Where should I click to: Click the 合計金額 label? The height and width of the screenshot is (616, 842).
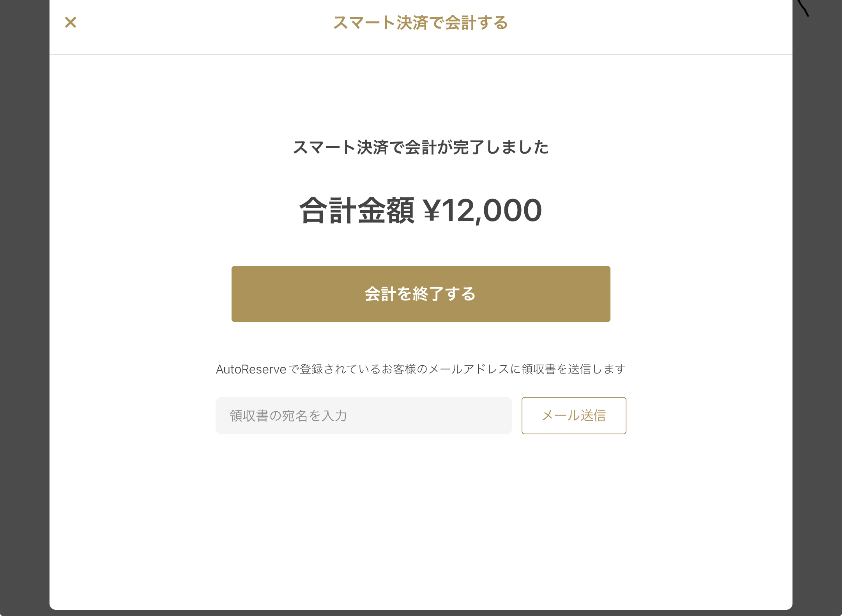[357, 211]
